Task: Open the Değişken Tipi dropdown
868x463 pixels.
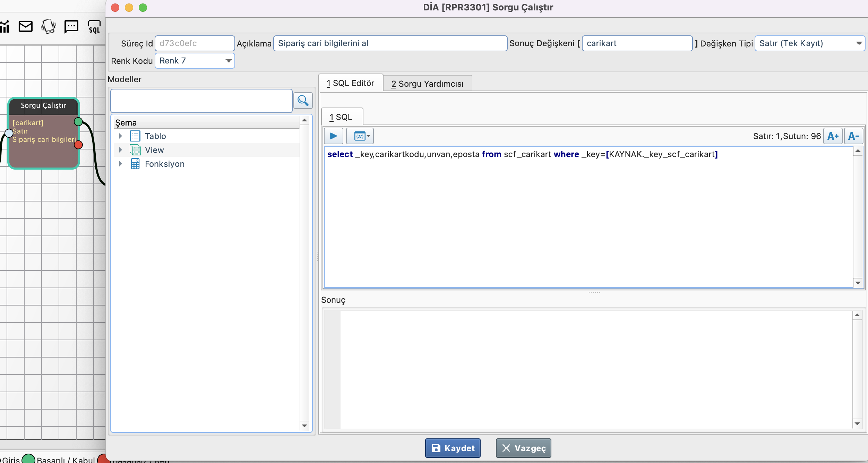Action: pos(859,43)
